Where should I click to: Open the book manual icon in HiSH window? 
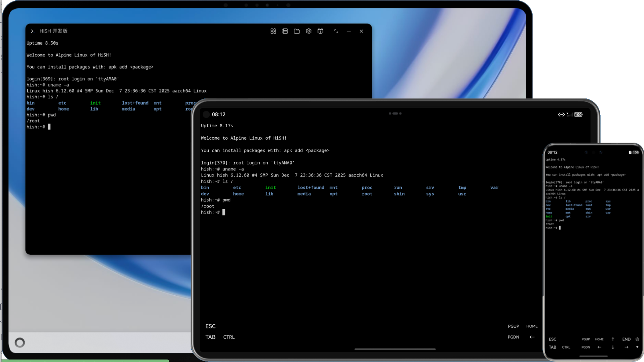pos(320,31)
